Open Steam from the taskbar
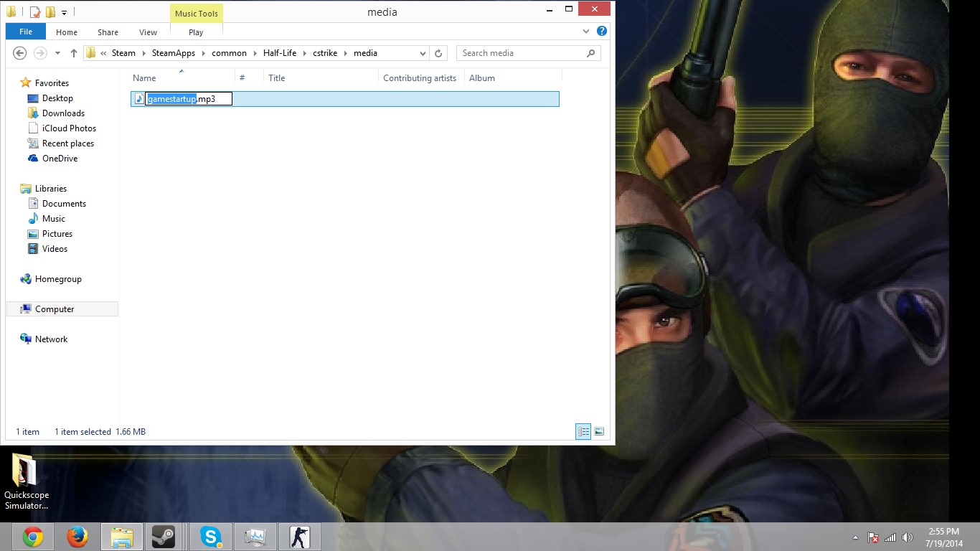 [164, 537]
